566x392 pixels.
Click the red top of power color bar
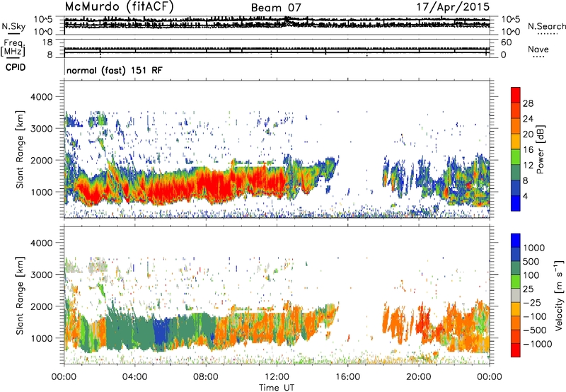516,96
